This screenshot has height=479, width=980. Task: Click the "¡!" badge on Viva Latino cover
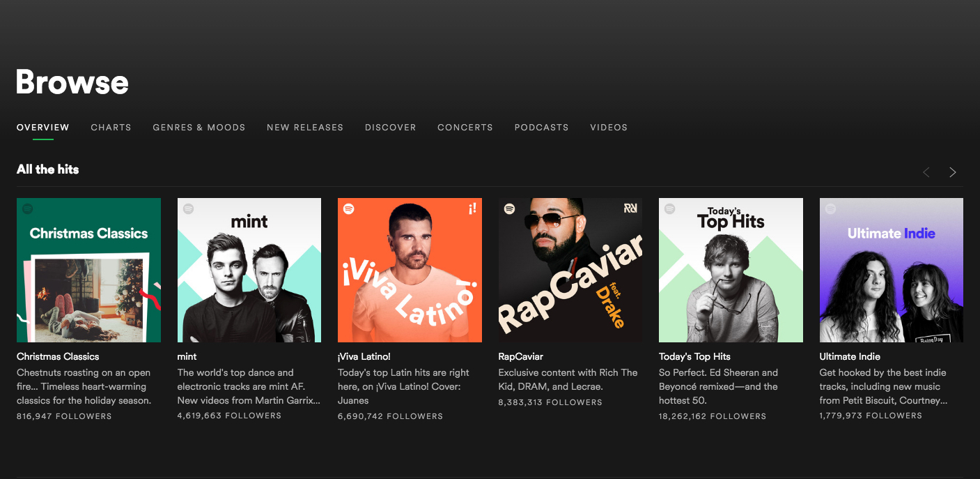click(472, 208)
